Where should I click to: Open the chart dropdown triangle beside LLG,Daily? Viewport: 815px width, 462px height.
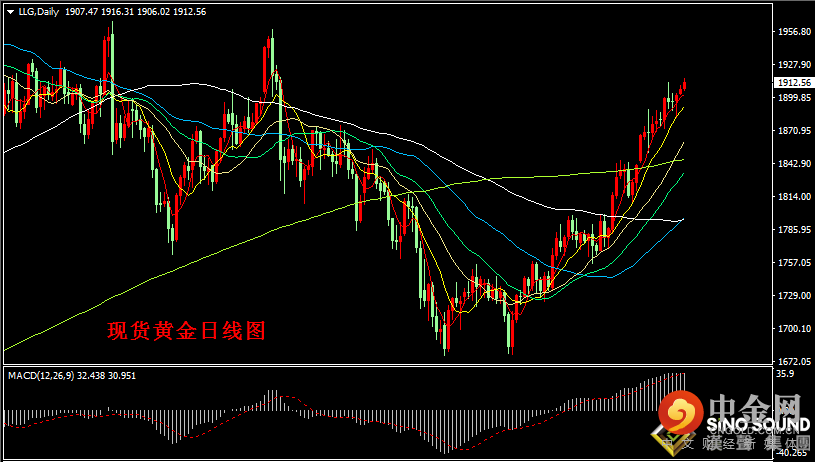tap(10, 12)
